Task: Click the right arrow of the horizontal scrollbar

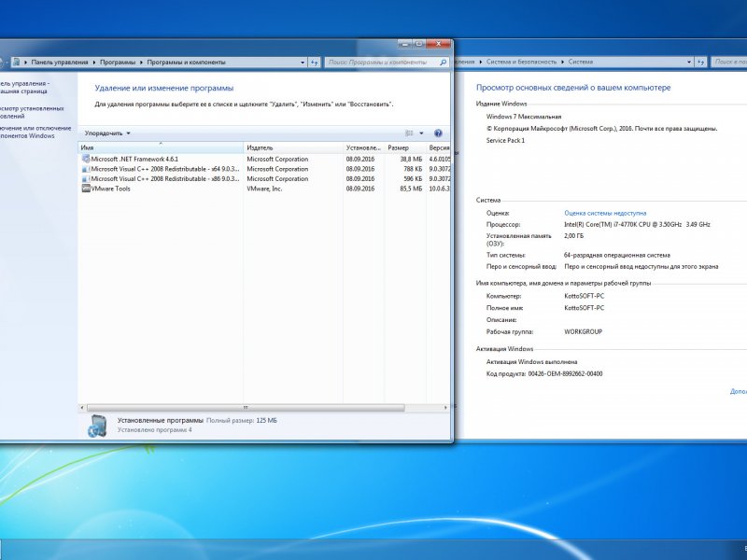Action: 445,408
